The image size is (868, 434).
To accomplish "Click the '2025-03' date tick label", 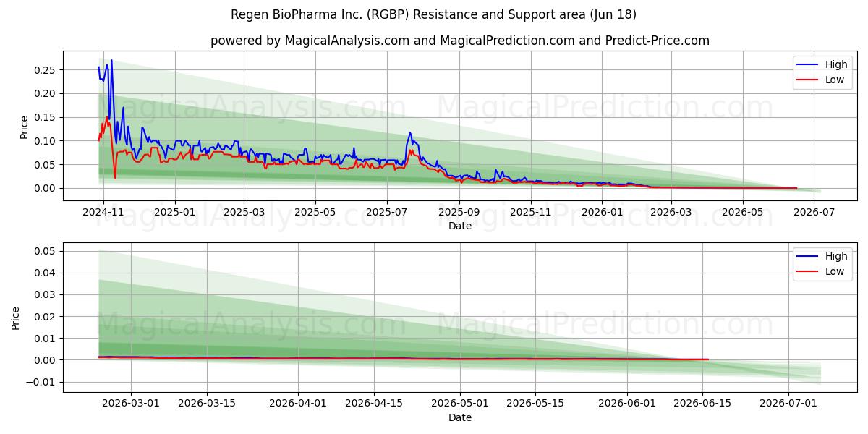I will click(x=244, y=212).
